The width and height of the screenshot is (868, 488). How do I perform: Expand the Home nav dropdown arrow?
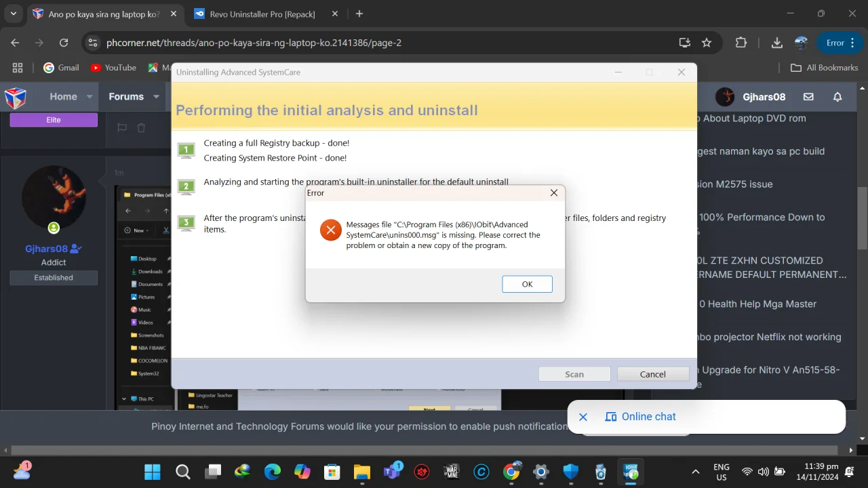coord(90,97)
